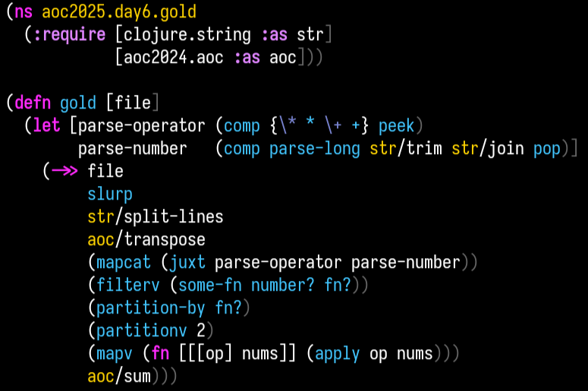Click the some-fn function
The image size is (588, 391).
pos(210,285)
